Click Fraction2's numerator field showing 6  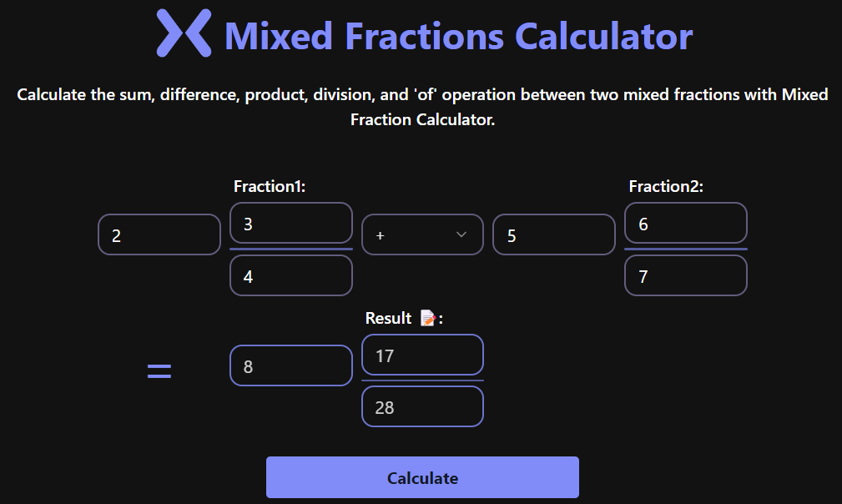pyautogui.click(x=685, y=223)
